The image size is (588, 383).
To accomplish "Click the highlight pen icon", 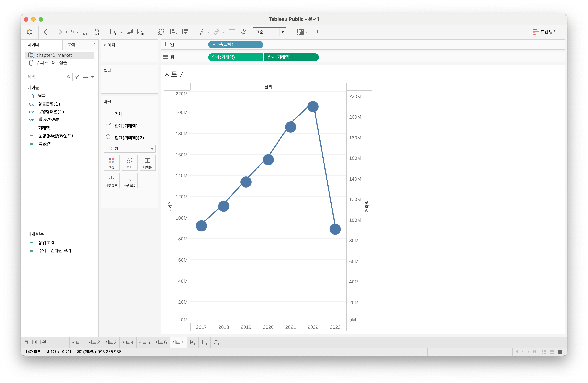I will pyautogui.click(x=202, y=32).
